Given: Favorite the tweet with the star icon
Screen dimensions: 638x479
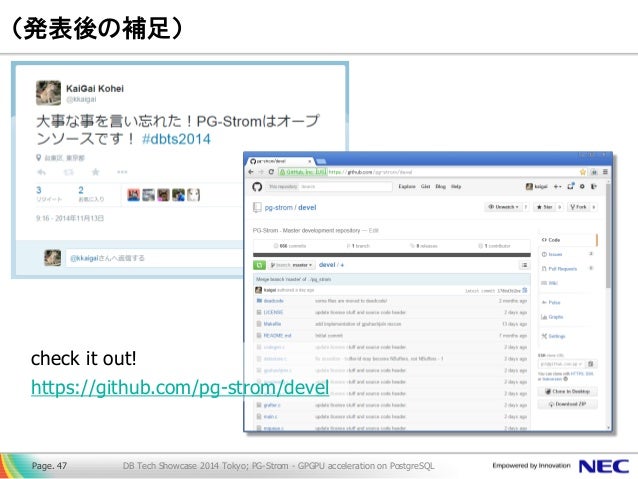Looking at the screenshot, I should point(96,172).
